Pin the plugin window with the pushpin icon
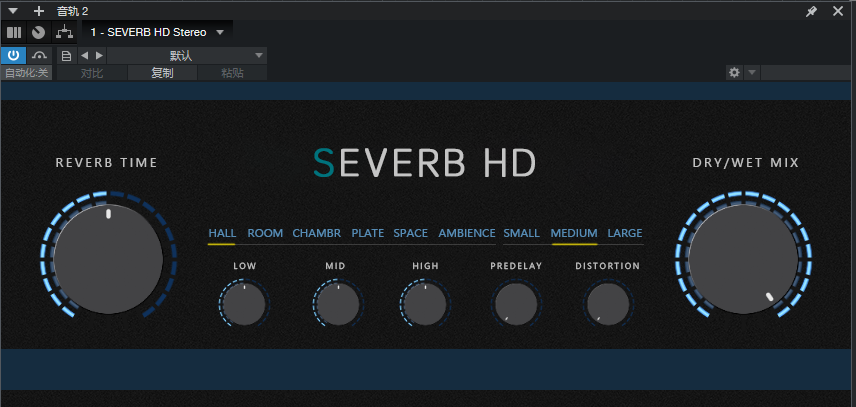The image size is (856, 407). (x=812, y=11)
